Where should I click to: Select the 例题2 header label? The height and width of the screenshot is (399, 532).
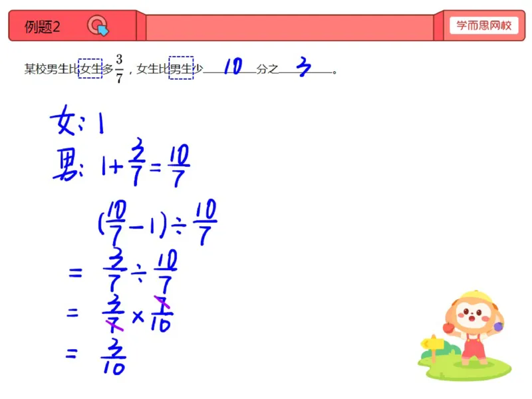(43, 27)
